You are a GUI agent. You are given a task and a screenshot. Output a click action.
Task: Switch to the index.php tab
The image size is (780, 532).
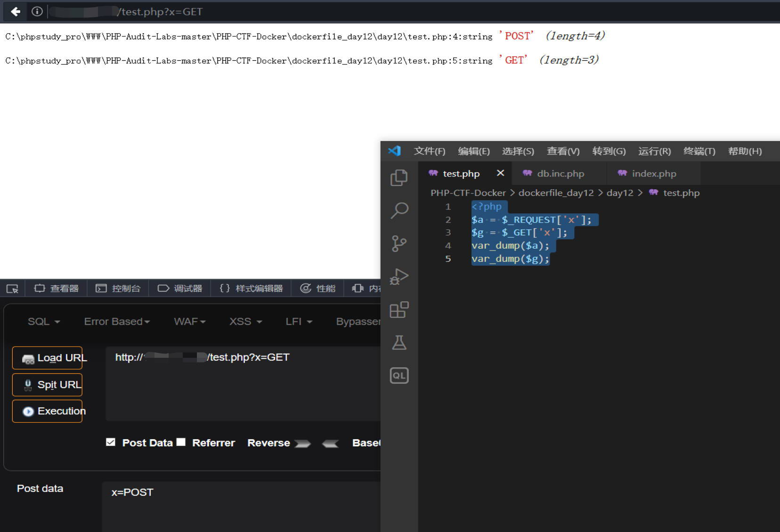point(653,173)
